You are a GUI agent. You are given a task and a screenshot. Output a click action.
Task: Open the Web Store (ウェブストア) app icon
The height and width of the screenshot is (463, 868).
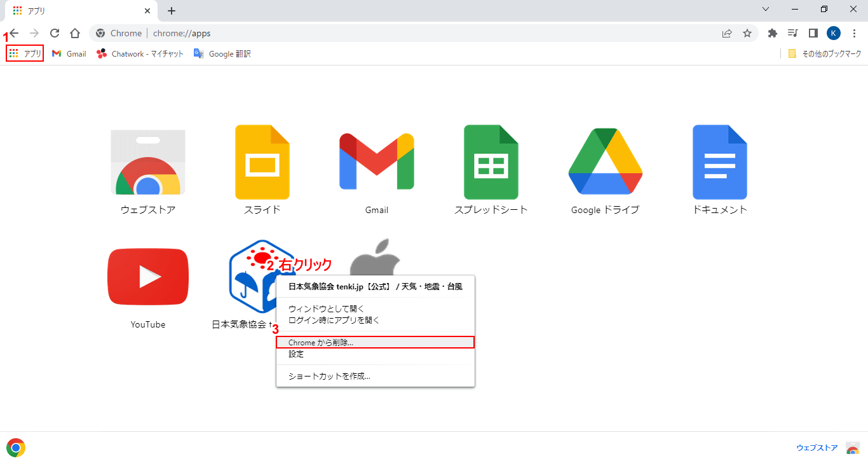(148, 162)
